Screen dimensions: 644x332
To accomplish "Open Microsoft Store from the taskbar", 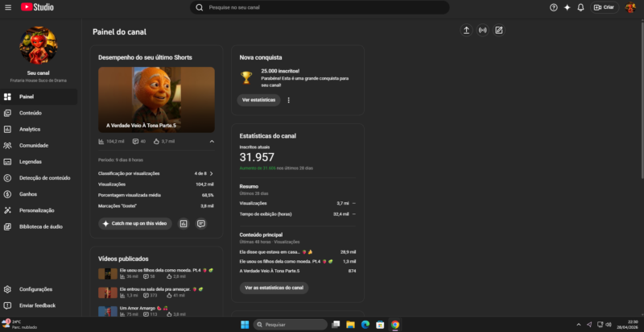I will [380, 325].
